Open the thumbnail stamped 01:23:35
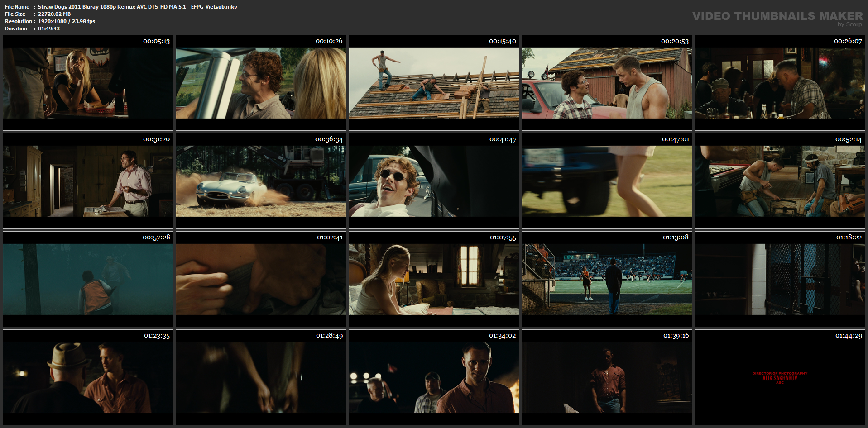The height and width of the screenshot is (428, 868). [x=88, y=377]
